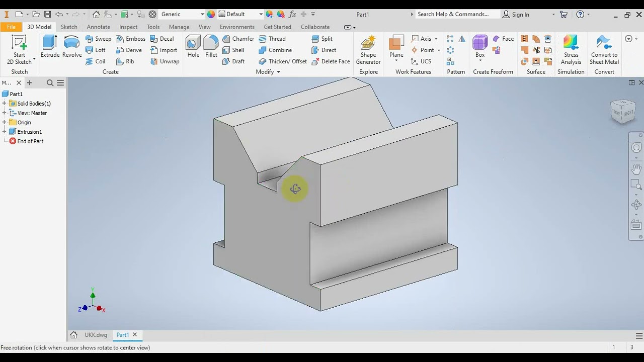Select the Extrude tool
This screenshot has width=644, height=362.
(x=50, y=47)
